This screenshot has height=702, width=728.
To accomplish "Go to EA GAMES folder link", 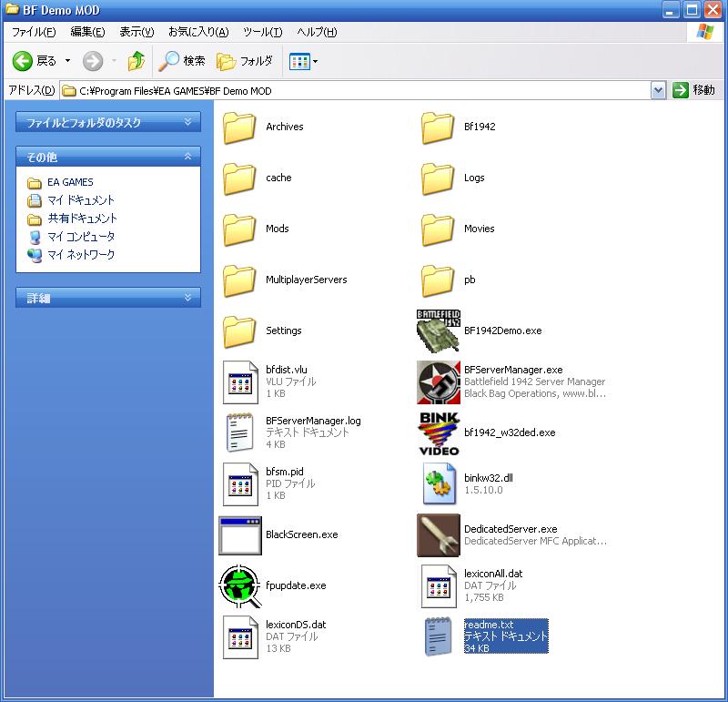I will (70, 182).
